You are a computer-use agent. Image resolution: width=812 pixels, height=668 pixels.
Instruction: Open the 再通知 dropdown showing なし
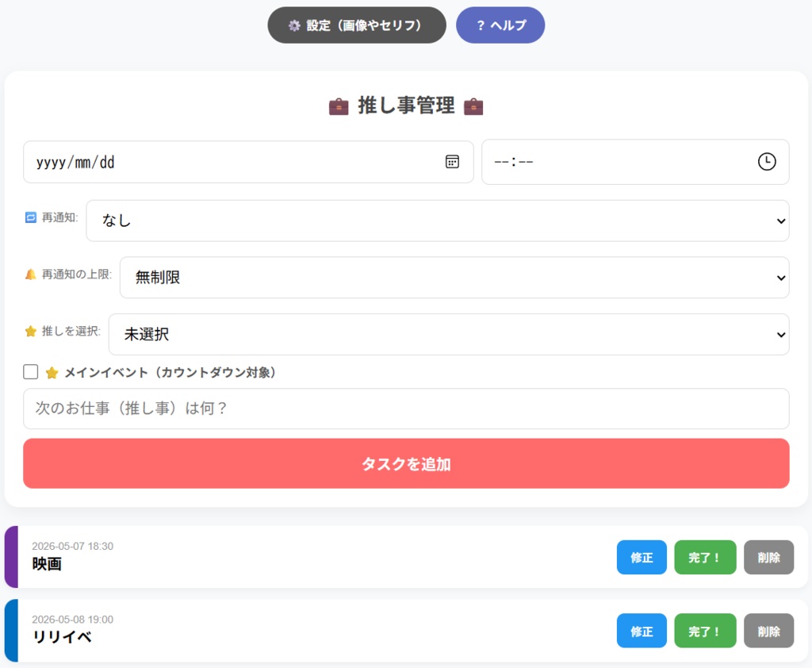point(437,221)
